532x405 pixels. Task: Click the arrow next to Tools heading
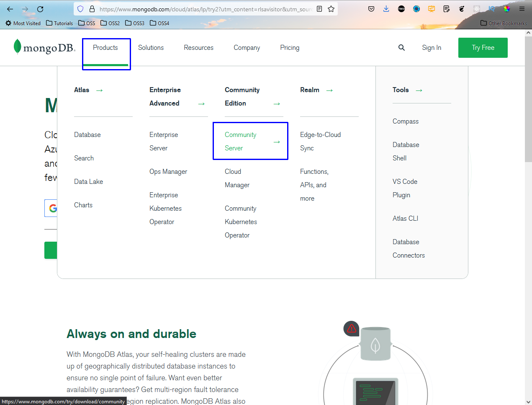click(x=419, y=90)
